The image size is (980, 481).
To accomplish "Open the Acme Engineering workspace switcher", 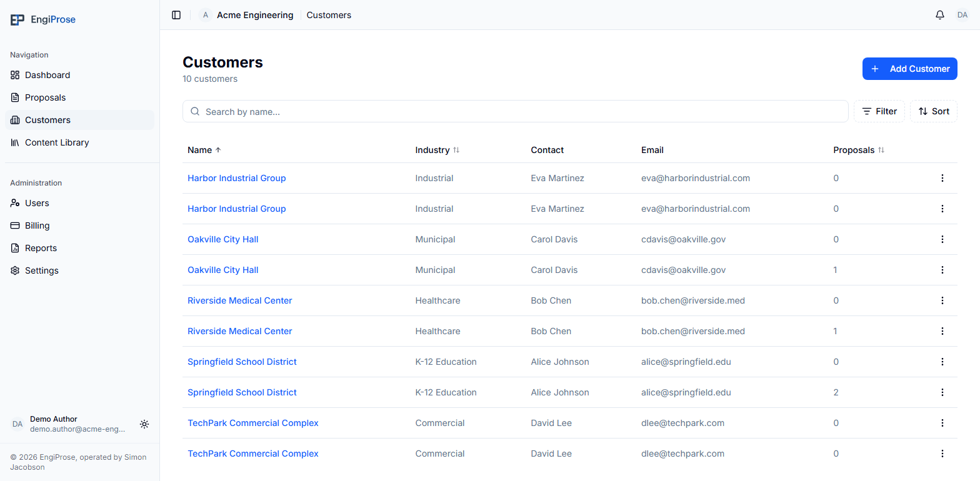I will [246, 15].
